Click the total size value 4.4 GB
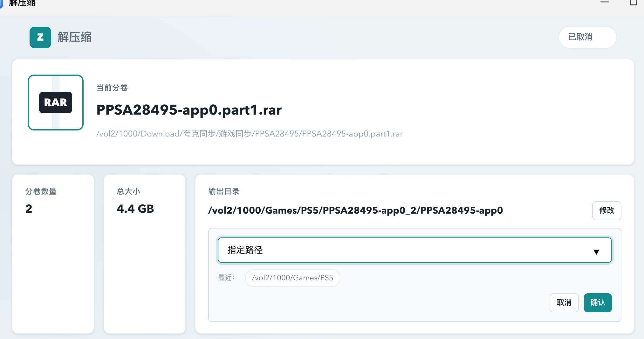The height and width of the screenshot is (339, 644). point(135,209)
